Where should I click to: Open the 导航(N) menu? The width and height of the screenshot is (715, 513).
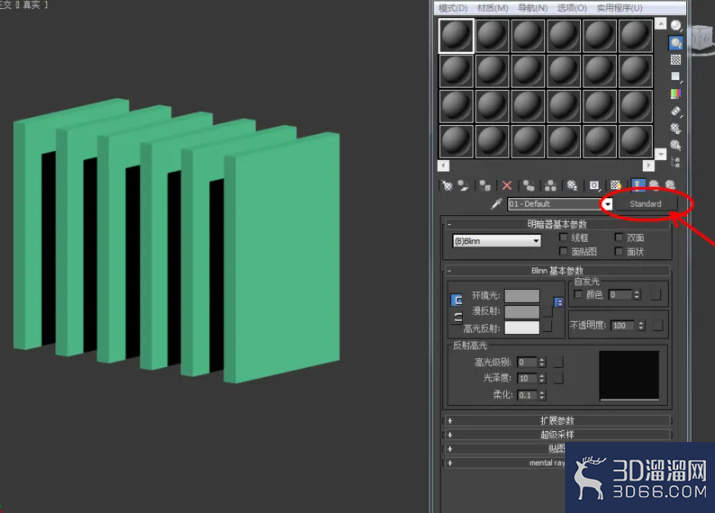533,8
